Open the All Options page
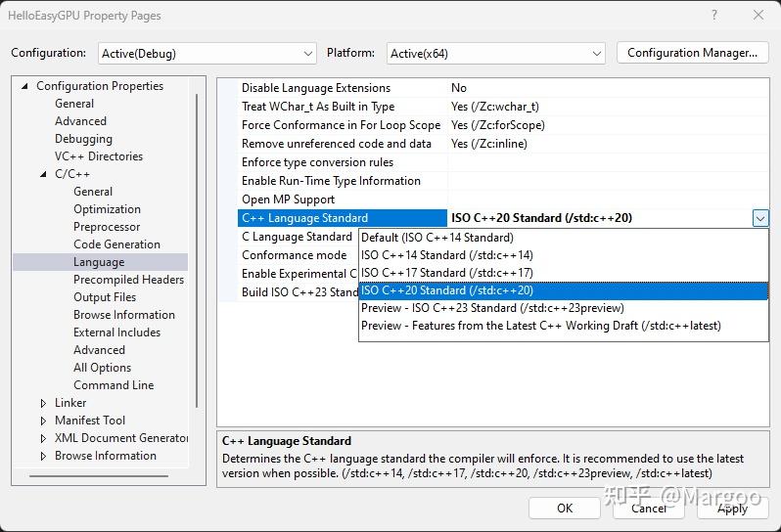The height and width of the screenshot is (532, 781). (x=102, y=368)
